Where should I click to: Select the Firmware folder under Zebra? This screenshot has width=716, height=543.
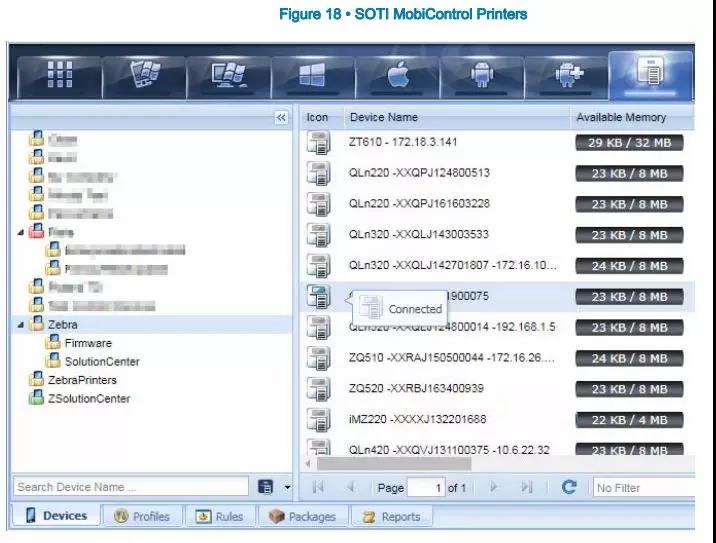88,343
